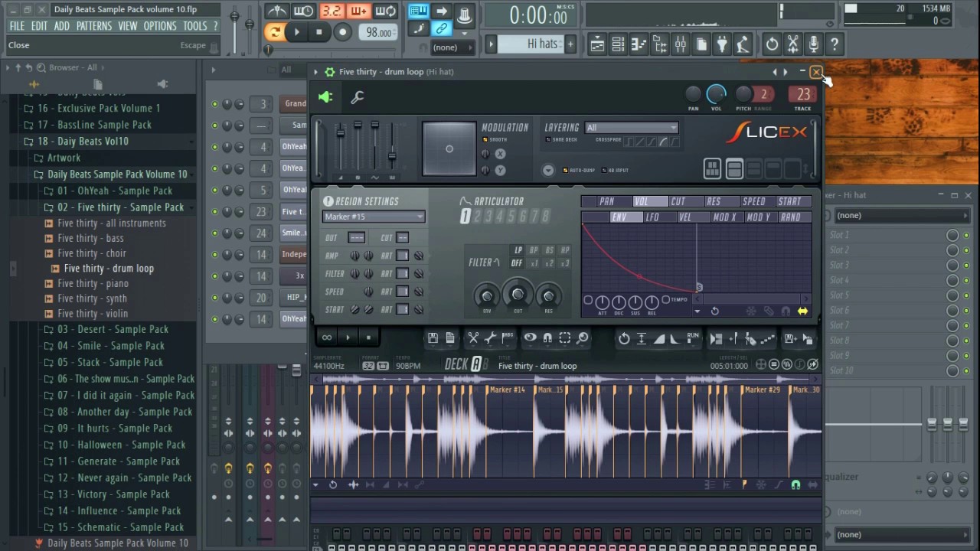Adjust the Slicex channel PAN knob
The width and height of the screenshot is (980, 551).
(693, 94)
